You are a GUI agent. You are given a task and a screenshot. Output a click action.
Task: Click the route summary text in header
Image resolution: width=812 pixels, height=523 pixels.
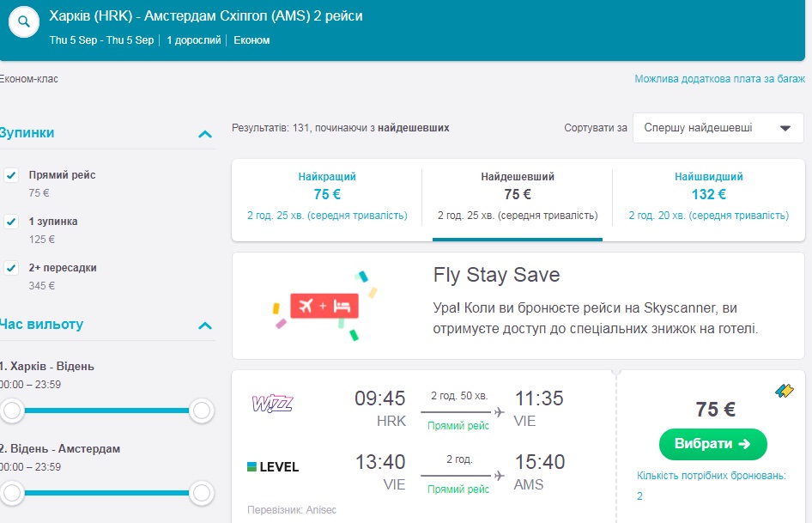[x=206, y=16]
